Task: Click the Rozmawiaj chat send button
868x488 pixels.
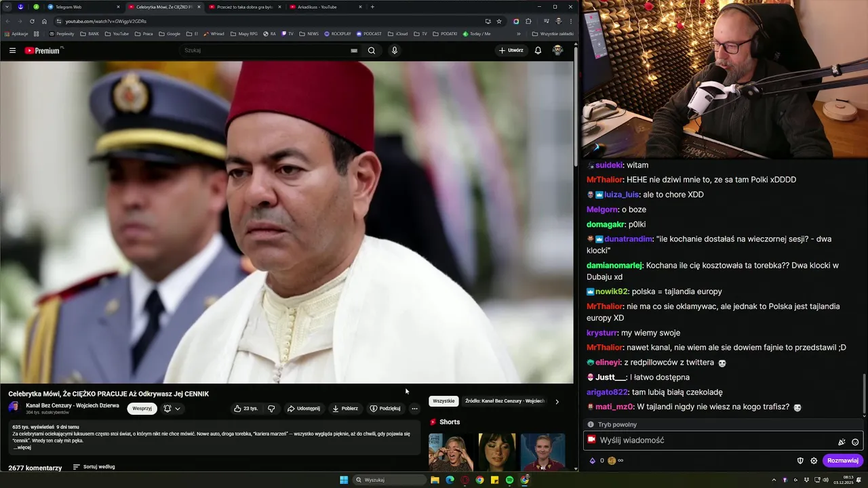Action: (843, 461)
